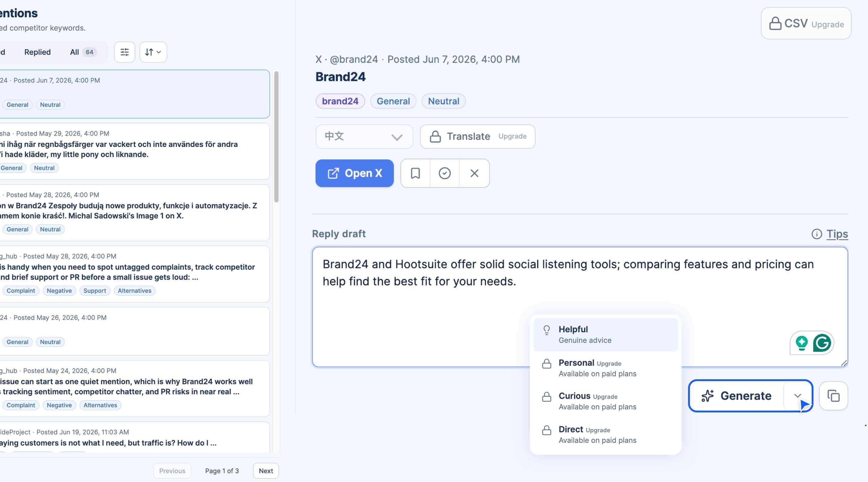Open the Swedish mention posted May 29
This screenshot has height=482, width=868.
tap(135, 151)
